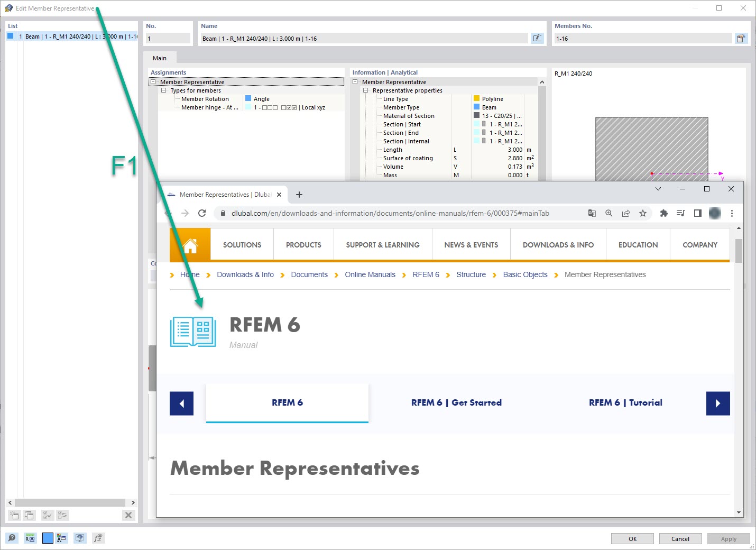
Task: Reload the Dlubal browser page
Action: point(202,213)
